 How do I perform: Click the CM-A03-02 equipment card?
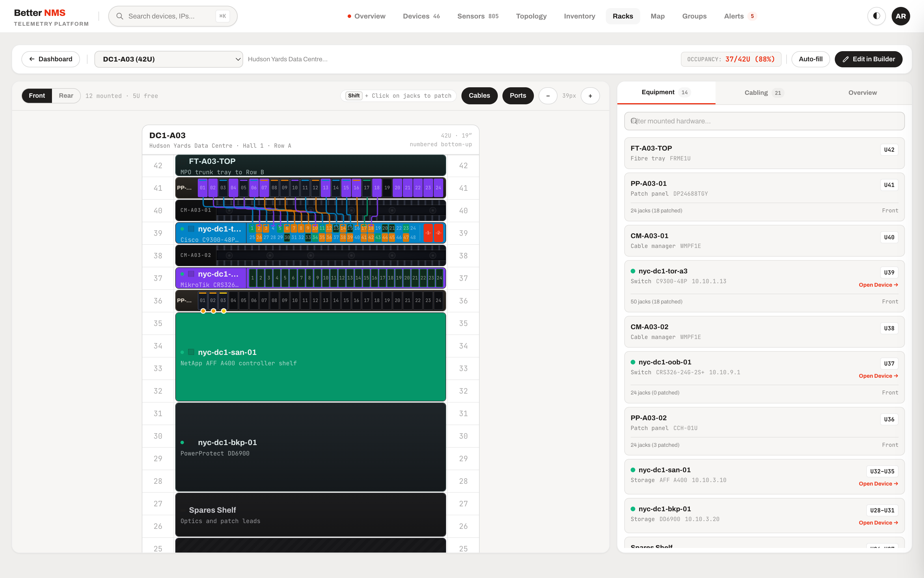pos(764,332)
